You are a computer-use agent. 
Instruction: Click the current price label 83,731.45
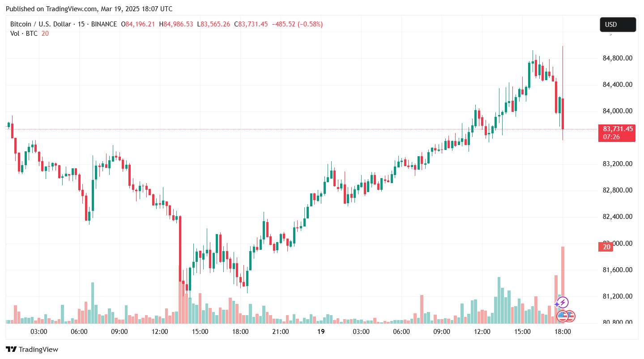tap(618, 129)
